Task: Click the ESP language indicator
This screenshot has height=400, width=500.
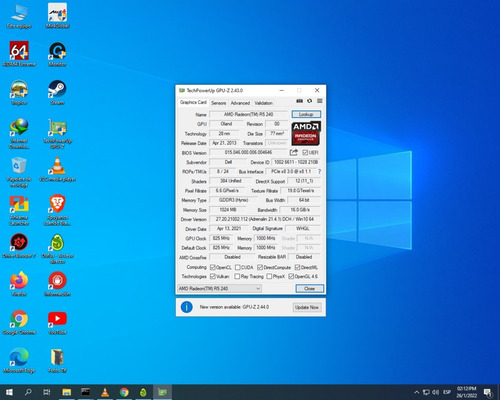Action: (447, 392)
